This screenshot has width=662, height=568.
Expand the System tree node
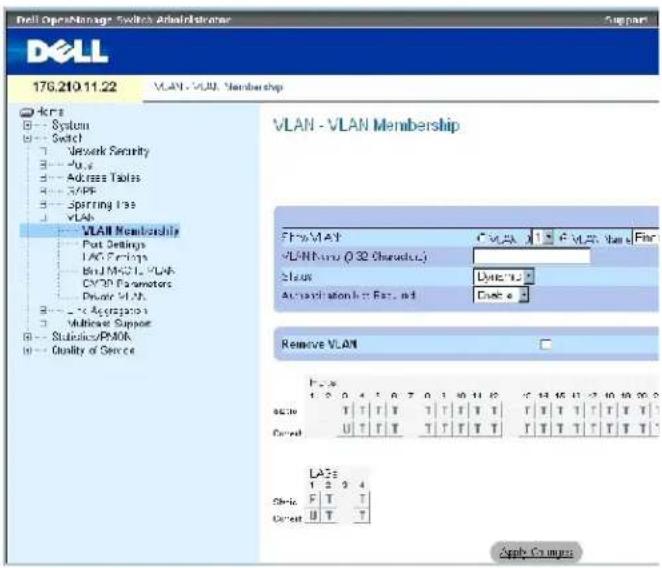click(x=27, y=125)
